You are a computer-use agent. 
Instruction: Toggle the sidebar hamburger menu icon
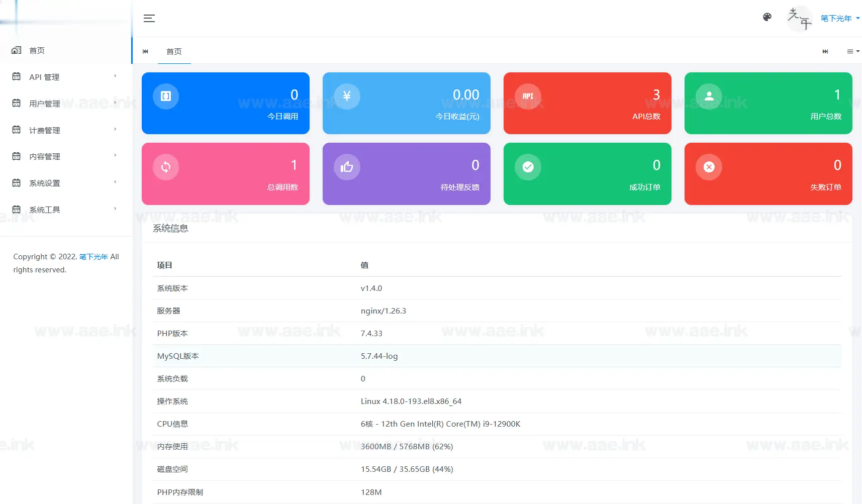tap(149, 18)
